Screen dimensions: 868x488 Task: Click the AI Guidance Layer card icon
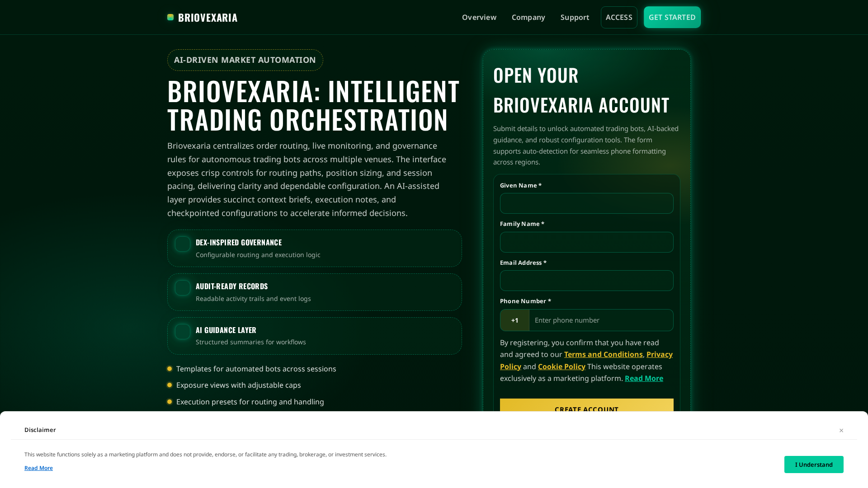click(x=183, y=332)
